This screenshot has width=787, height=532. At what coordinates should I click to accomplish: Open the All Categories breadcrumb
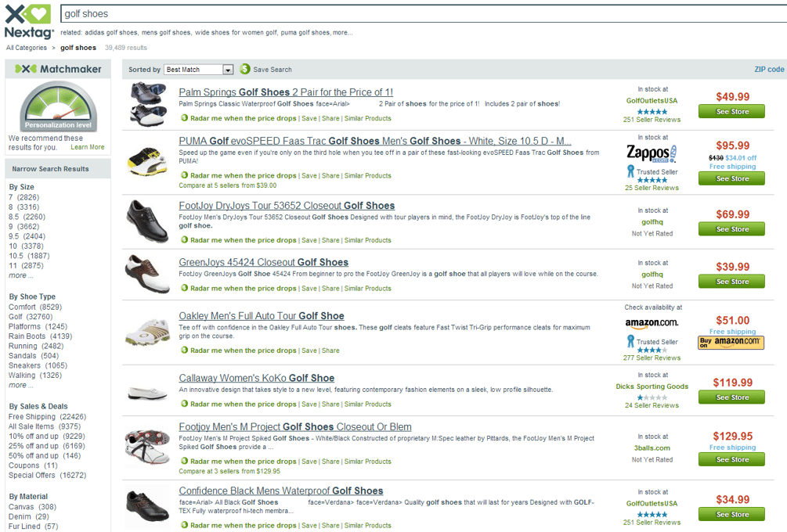(26, 47)
